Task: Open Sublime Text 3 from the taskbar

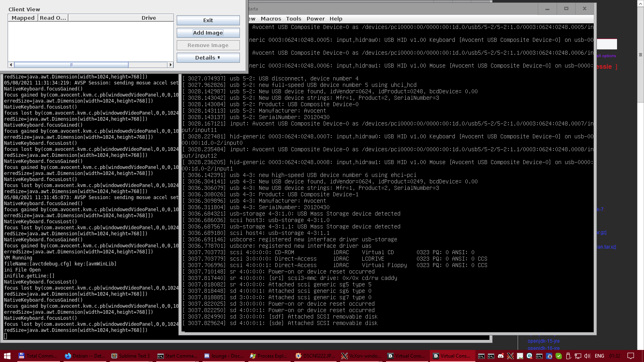Action: coord(131,356)
